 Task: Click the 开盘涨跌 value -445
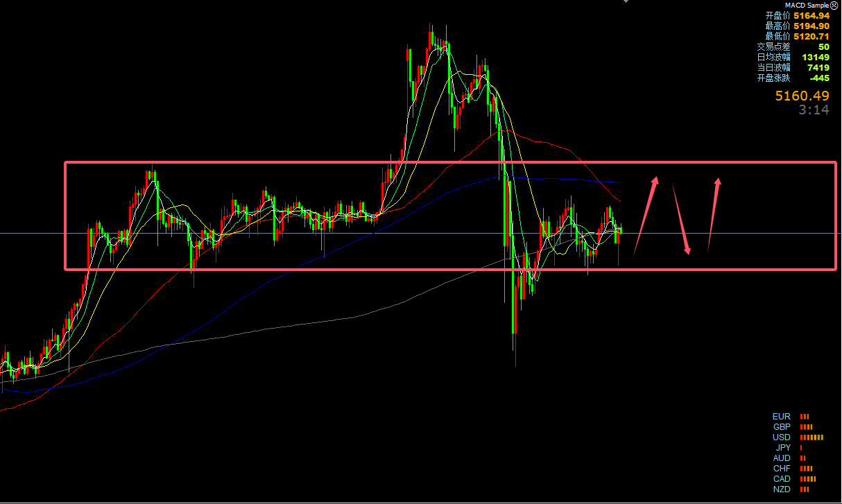[x=820, y=78]
